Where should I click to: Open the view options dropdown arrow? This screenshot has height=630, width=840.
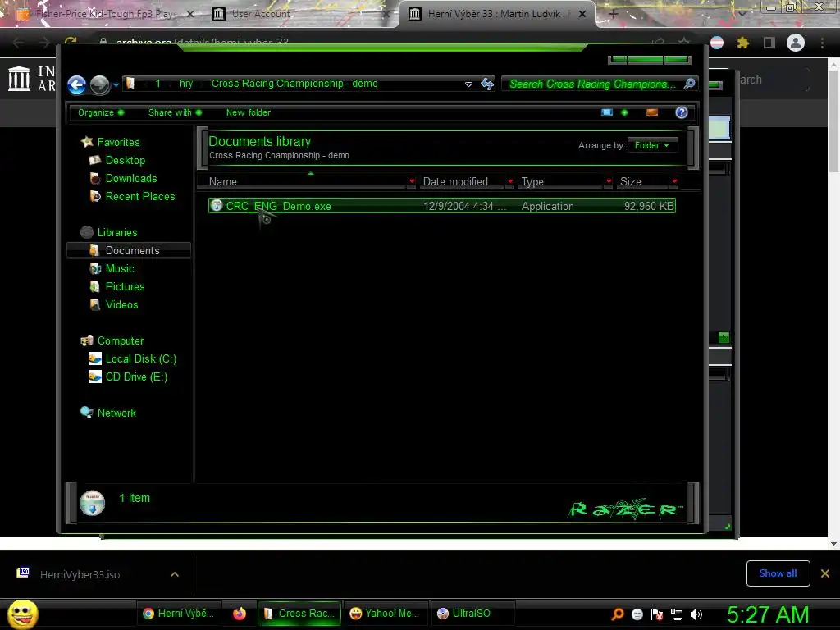(624, 112)
